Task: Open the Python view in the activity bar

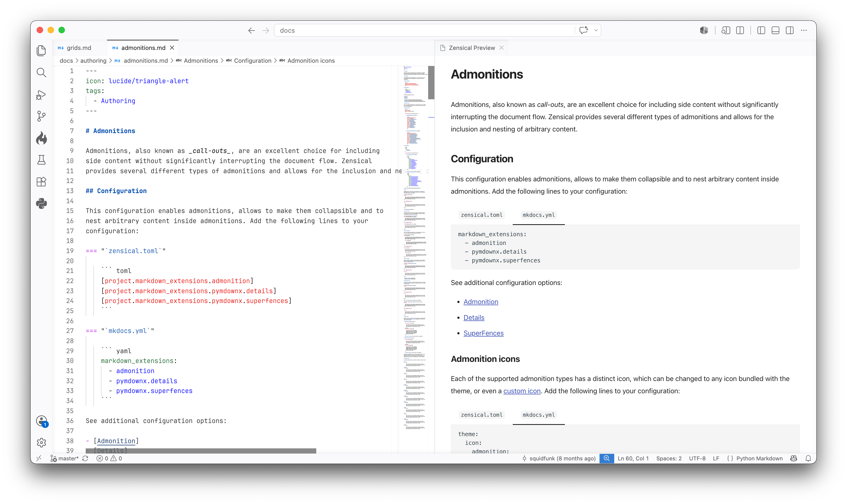Action: click(41, 203)
